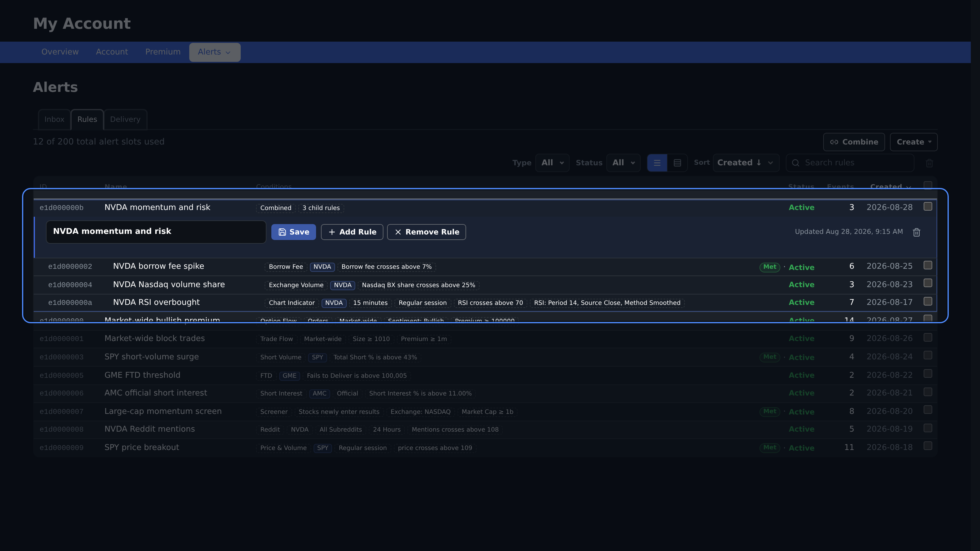The width and height of the screenshot is (980, 551).
Task: Open the Alerts navigation dropdown
Action: tap(215, 52)
